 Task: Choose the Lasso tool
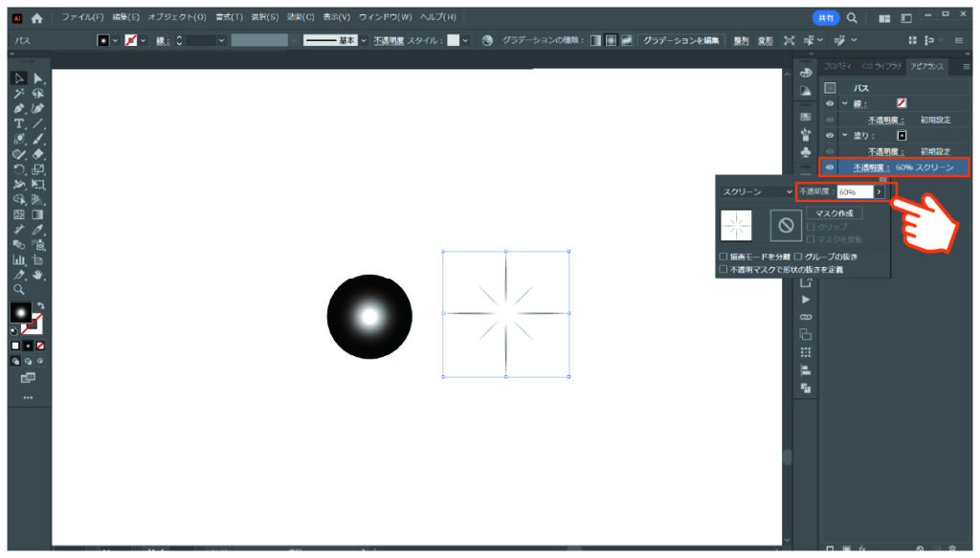(38, 94)
